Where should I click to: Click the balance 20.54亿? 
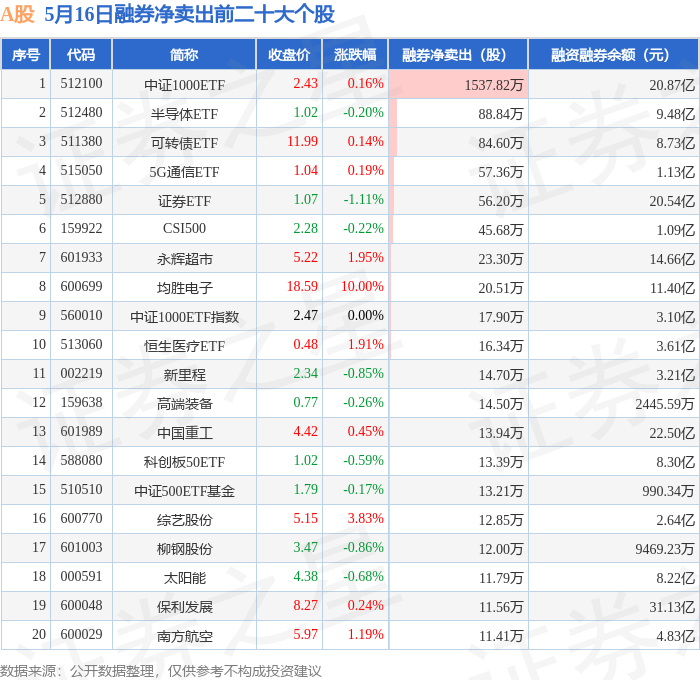click(x=672, y=201)
